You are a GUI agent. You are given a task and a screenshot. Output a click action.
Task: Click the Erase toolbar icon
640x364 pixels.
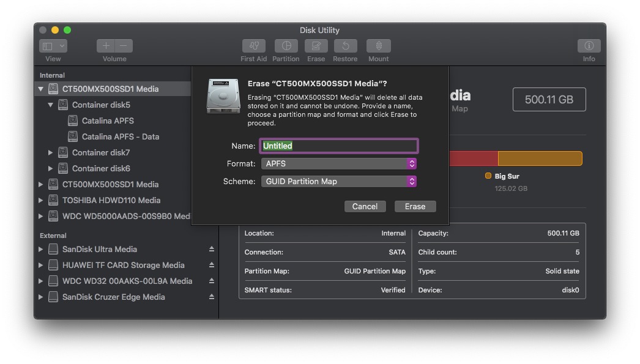[x=316, y=46]
